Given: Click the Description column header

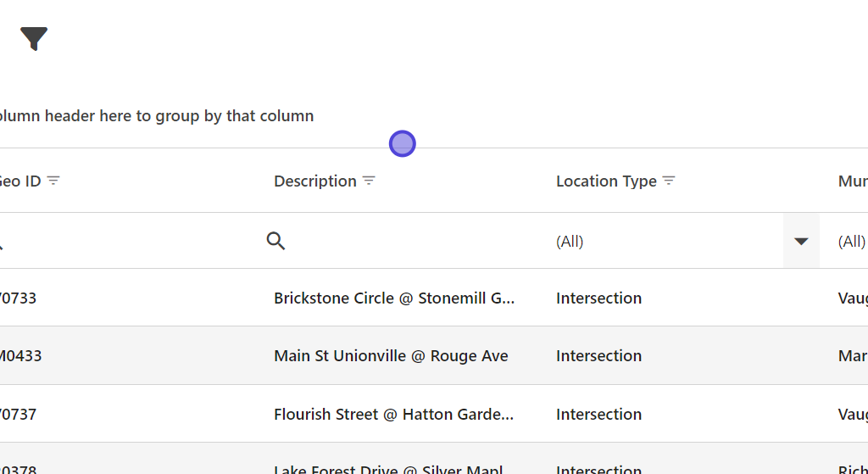Looking at the screenshot, I should coord(315,181).
